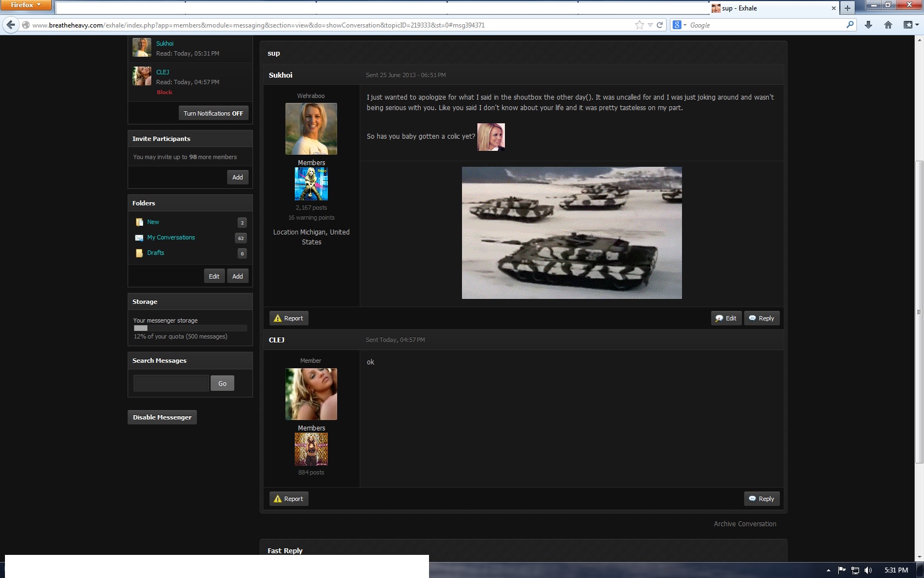Click the Go search button
This screenshot has height=578, width=924.
click(222, 383)
